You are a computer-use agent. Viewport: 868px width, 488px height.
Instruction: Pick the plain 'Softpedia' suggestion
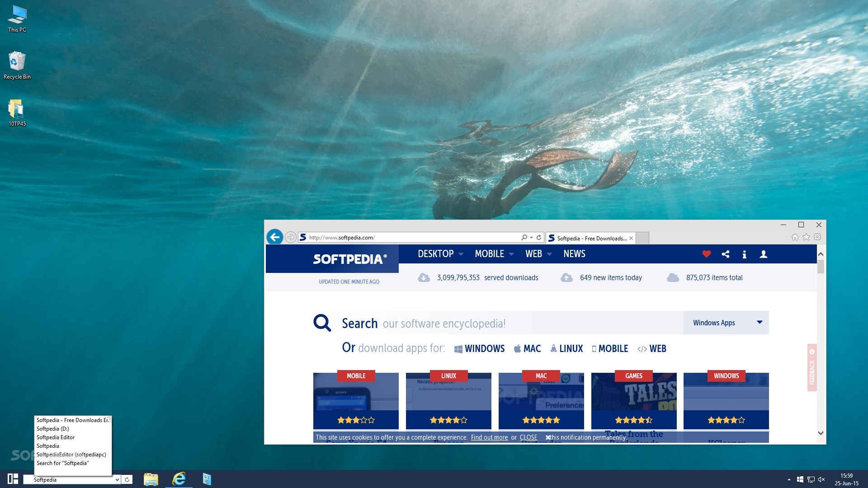(72, 446)
